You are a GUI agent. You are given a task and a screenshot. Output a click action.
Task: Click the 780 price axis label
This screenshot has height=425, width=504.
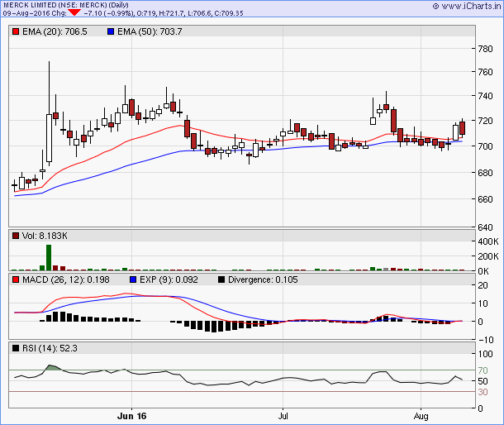point(485,49)
